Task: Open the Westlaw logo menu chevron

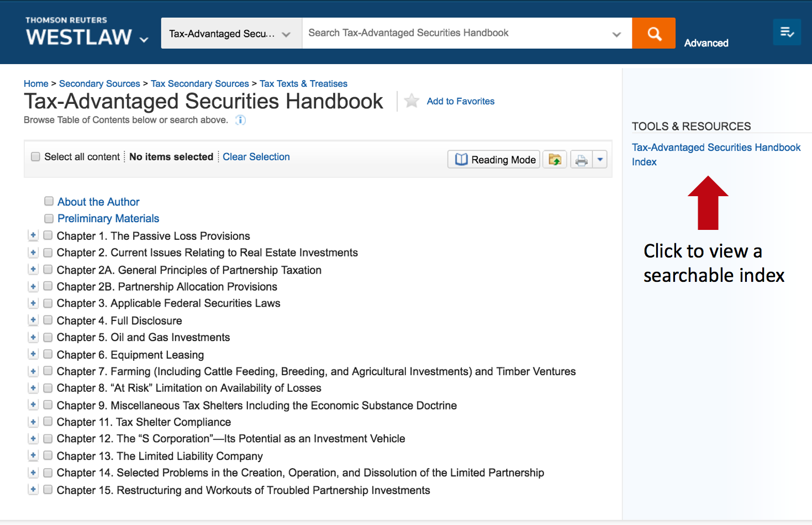Action: (x=144, y=40)
